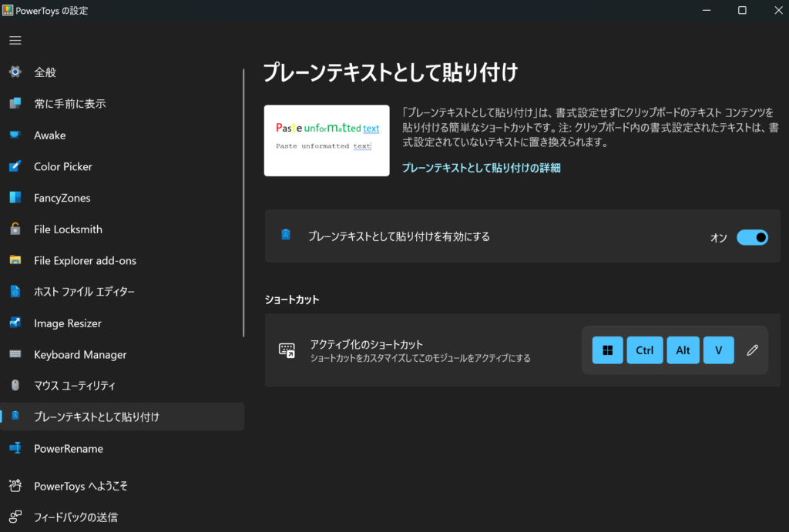Open the Color Picker page
Screen dimensions: 789x532
coord(123,166)
